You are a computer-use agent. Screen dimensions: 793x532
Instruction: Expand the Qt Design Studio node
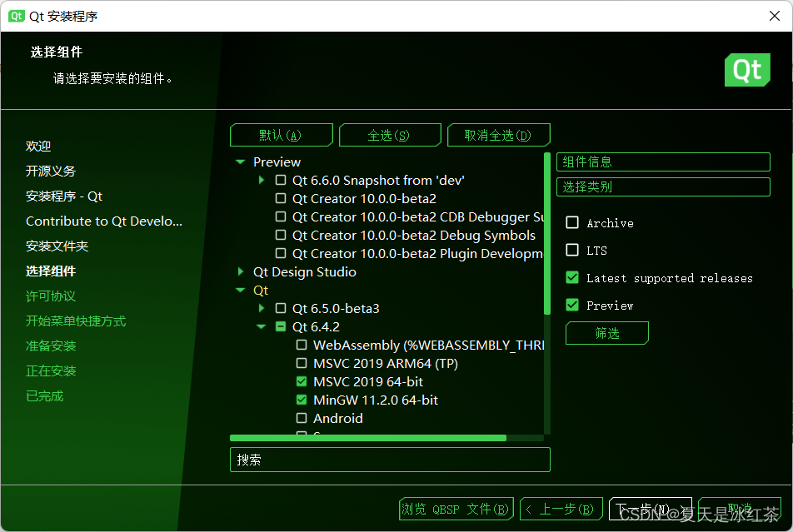[240, 271]
